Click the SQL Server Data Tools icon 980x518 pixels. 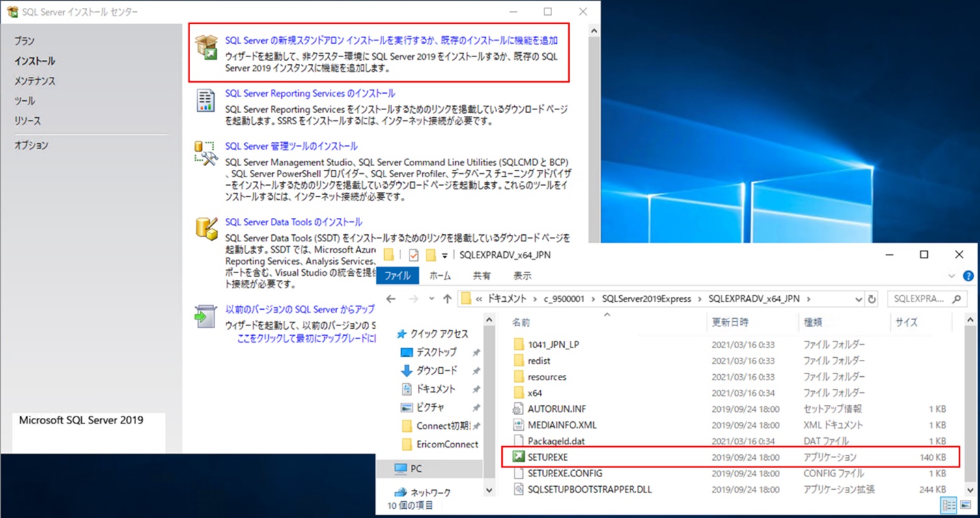pos(206,229)
